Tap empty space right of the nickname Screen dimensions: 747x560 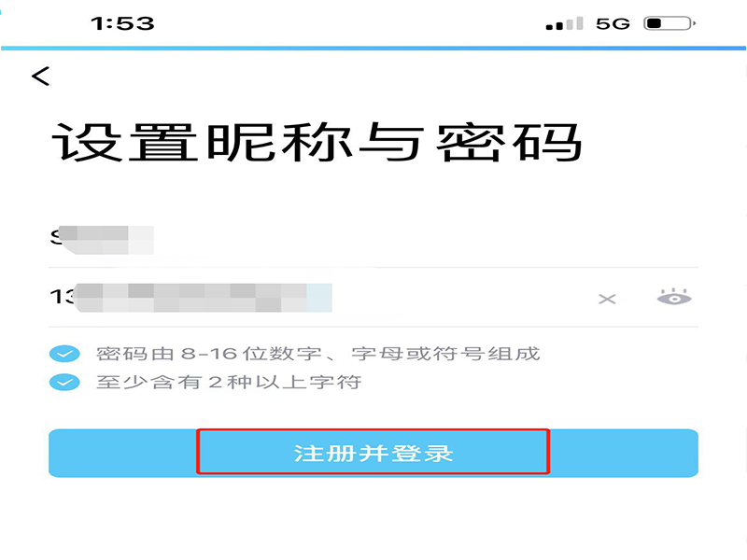point(426,240)
